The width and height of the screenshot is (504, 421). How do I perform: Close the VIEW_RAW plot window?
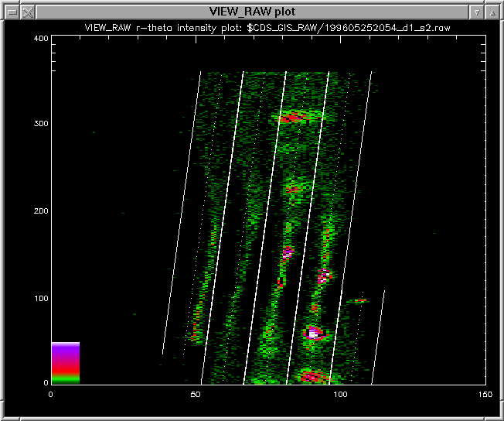29,12
